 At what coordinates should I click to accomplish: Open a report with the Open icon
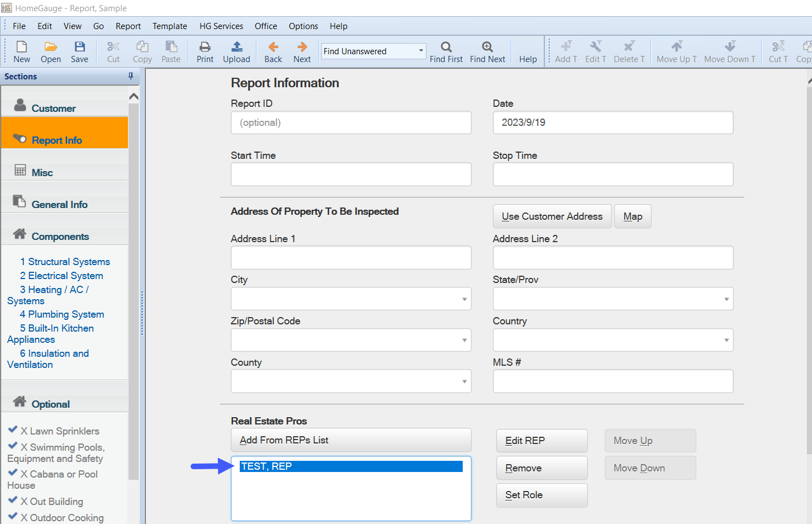[51, 47]
